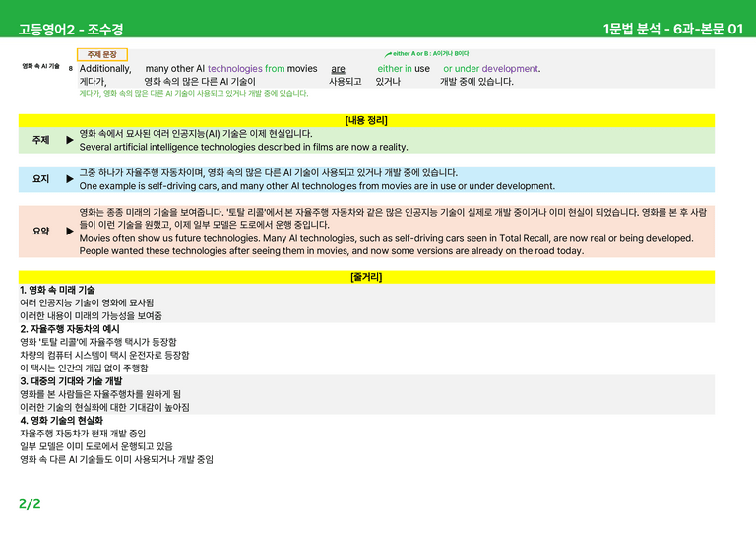Click the orange '주제 문장' label box
The image size is (756, 535).
102,54
